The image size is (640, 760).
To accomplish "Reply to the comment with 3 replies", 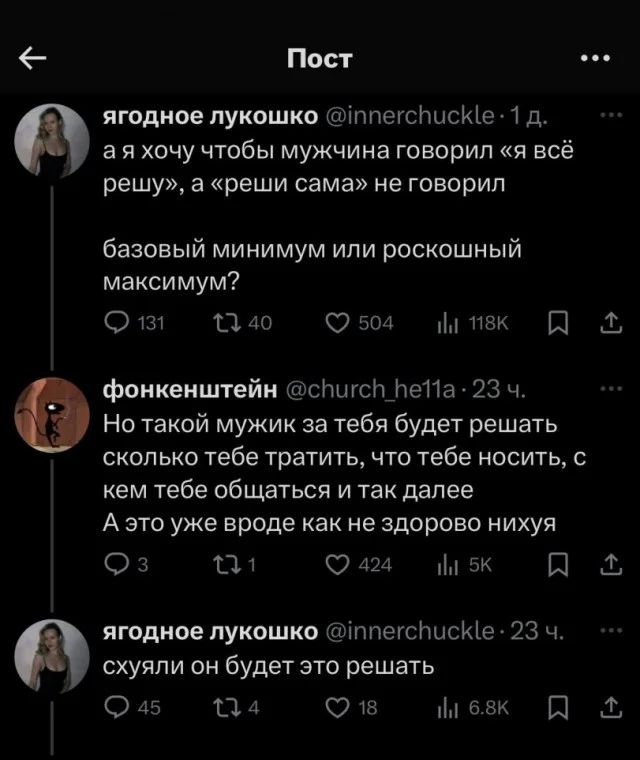I will 117,565.
